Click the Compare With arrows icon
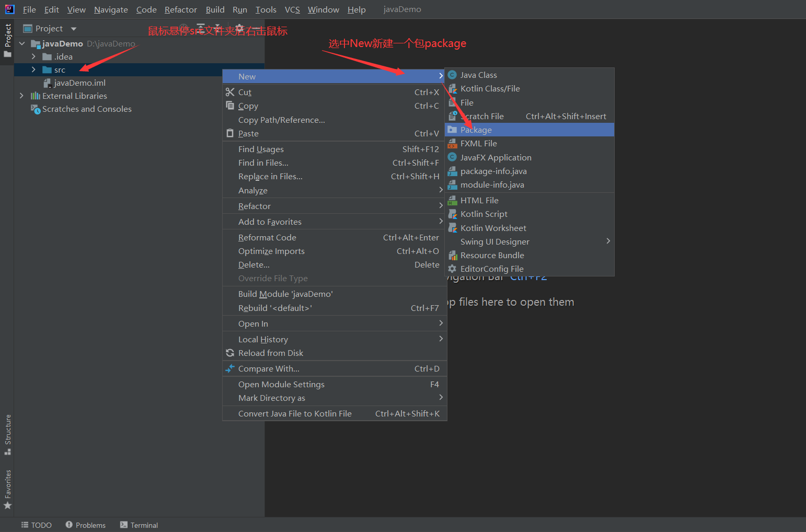This screenshot has height=532, width=806. point(230,368)
